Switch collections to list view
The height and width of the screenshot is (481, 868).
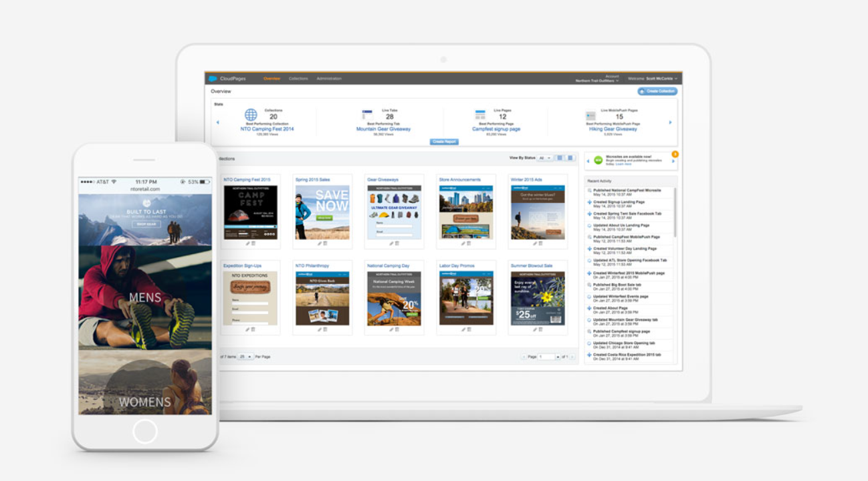coord(570,158)
